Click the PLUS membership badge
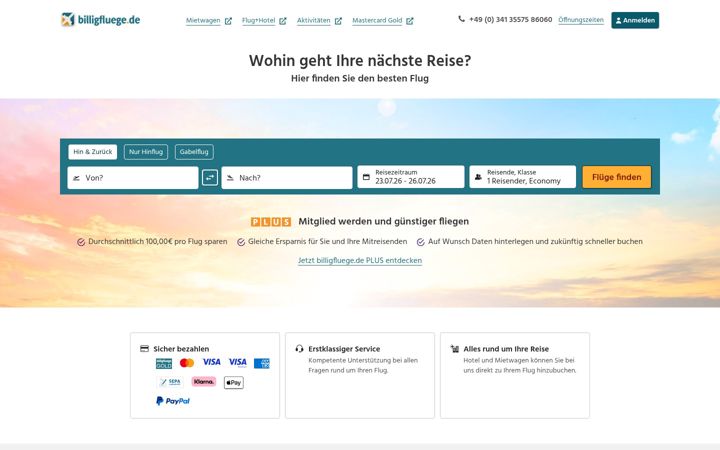The height and width of the screenshot is (450, 720). [x=271, y=222]
